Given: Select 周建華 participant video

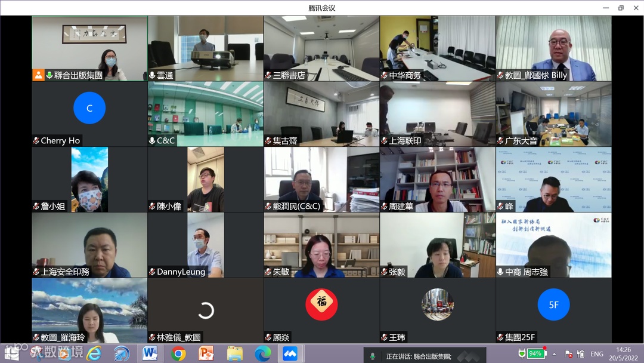Looking at the screenshot, I should coord(438,180).
